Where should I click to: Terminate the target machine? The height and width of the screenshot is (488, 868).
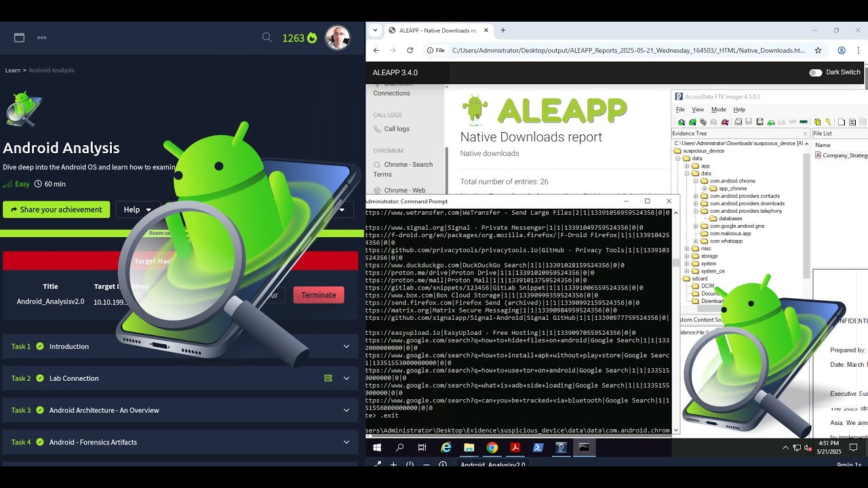pos(319,295)
